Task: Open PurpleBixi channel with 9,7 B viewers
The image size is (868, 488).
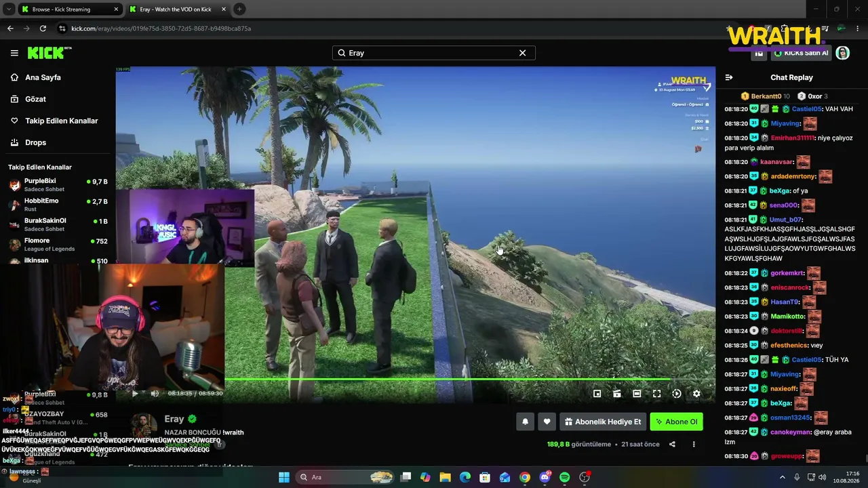Action: point(58,185)
